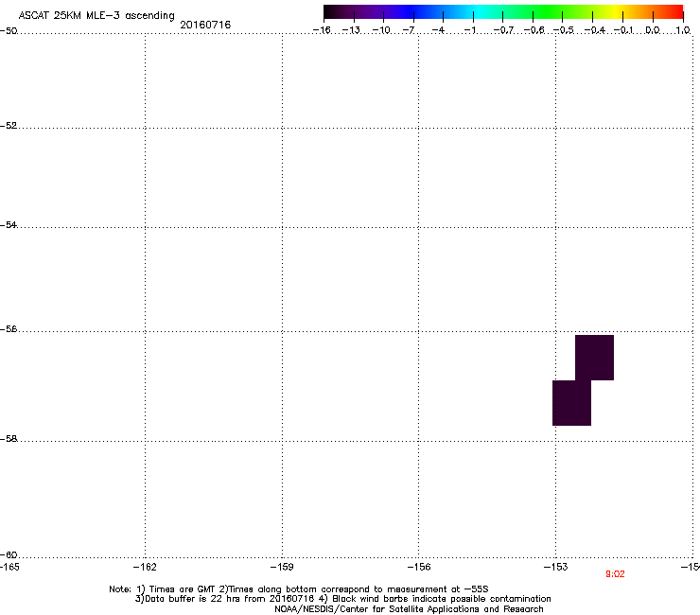Image resolution: width=700 pixels, height=615 pixels.
Task: Click the 1.0 colorbar label
Action: coord(683,30)
